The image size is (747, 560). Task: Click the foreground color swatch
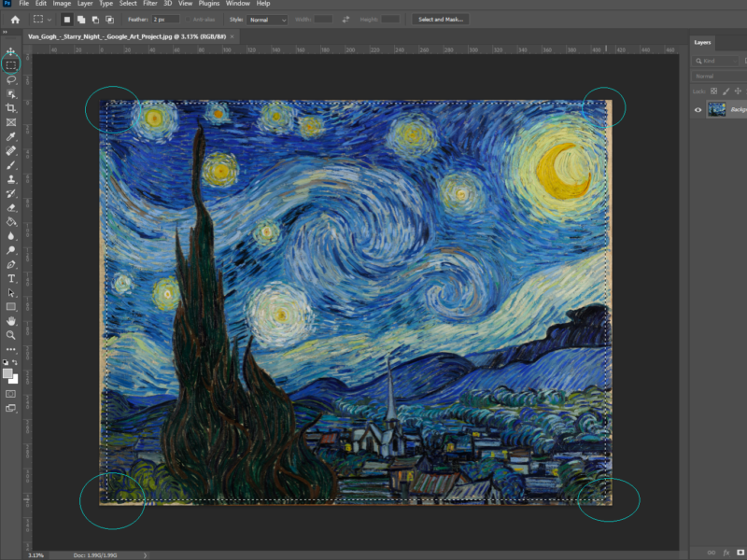click(x=8, y=373)
